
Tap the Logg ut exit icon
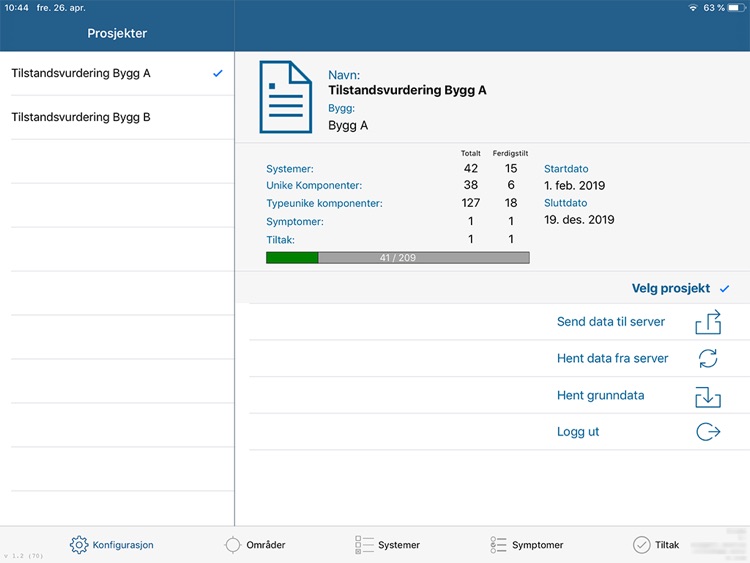708,431
